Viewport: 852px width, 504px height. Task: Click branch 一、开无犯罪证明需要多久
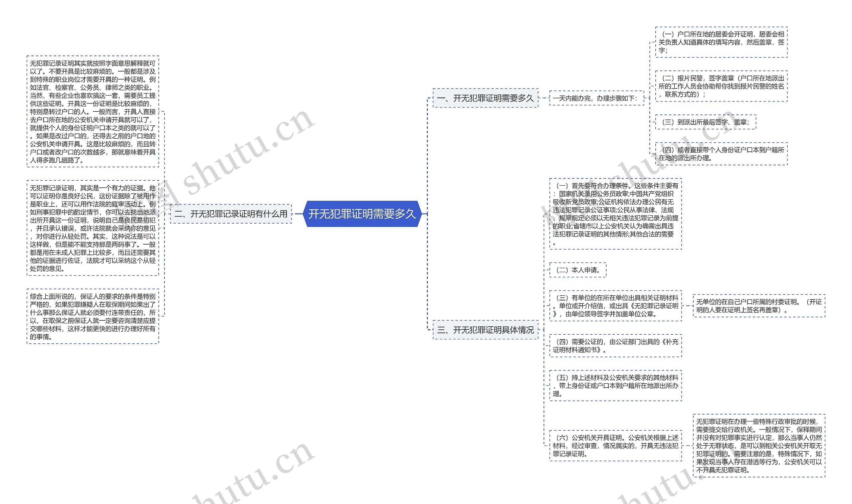485,98
